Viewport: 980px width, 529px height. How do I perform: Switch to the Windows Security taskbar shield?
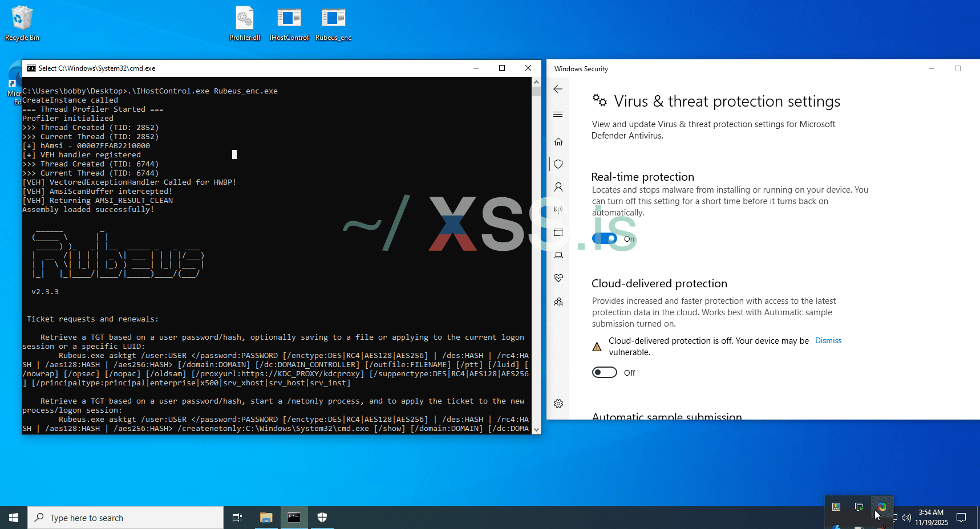[322, 518]
